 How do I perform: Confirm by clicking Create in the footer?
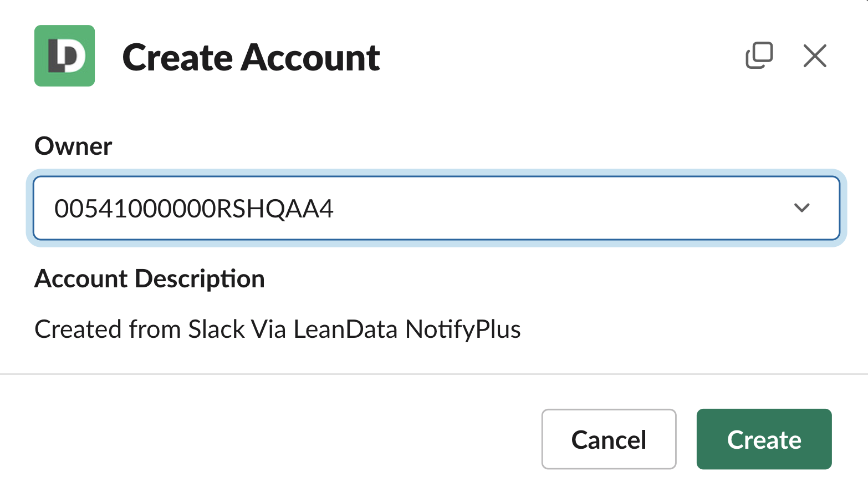pyautogui.click(x=764, y=439)
